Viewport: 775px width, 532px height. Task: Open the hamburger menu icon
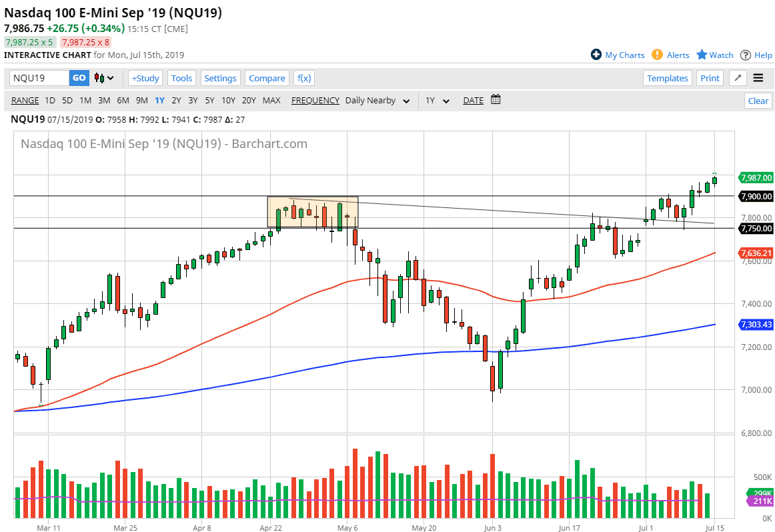(759, 77)
